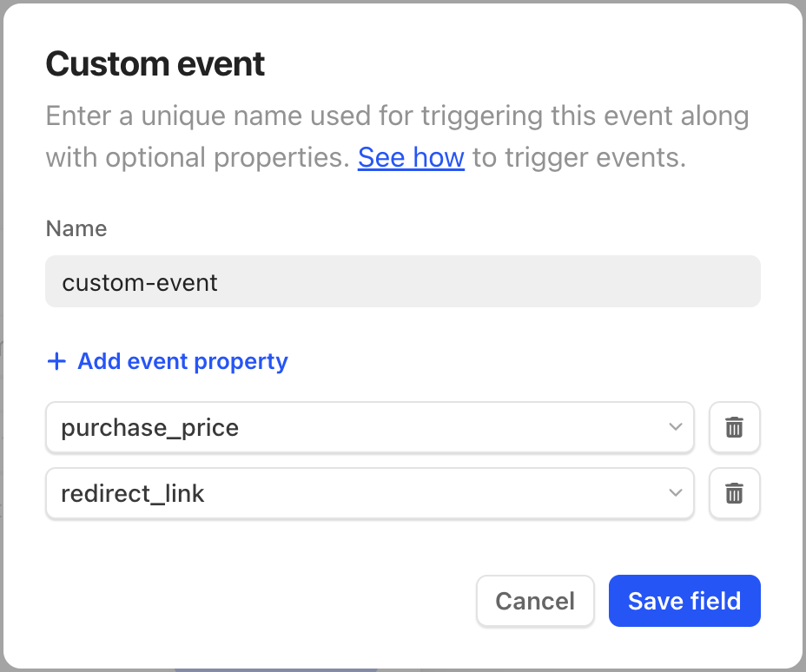Delete the purchase_price property with trash icon
The image size is (806, 672).
pos(734,427)
